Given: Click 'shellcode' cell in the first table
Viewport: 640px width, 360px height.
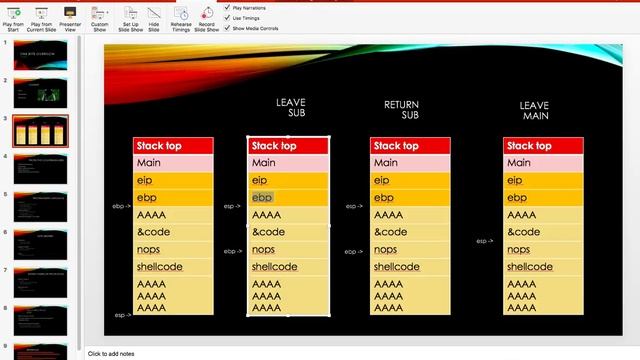Looking at the screenshot, I should pyautogui.click(x=173, y=267).
